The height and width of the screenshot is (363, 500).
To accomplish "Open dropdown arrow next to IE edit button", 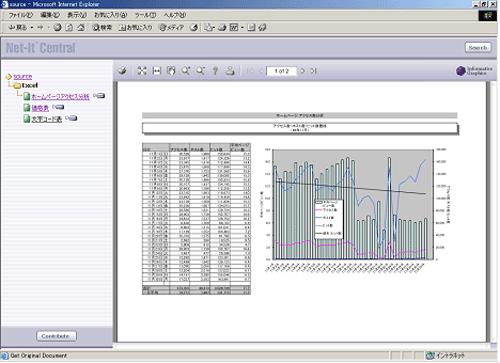I will point(242,28).
